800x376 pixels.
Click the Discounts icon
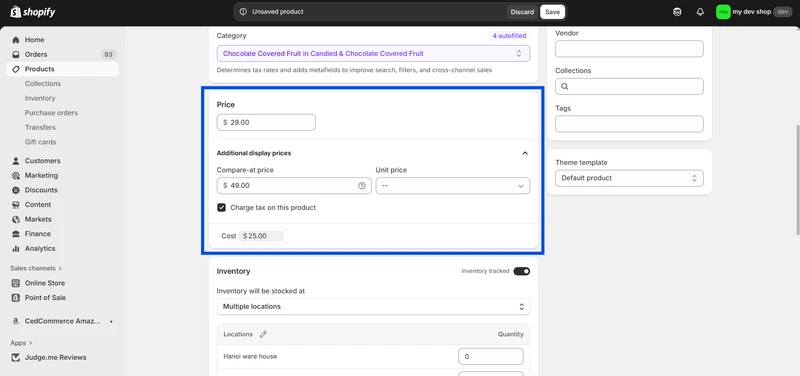click(16, 190)
